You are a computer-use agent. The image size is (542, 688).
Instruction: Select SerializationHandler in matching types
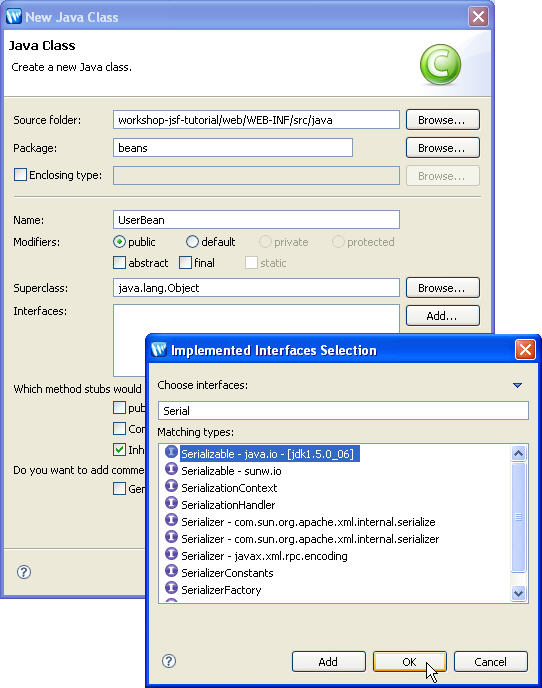click(x=228, y=505)
